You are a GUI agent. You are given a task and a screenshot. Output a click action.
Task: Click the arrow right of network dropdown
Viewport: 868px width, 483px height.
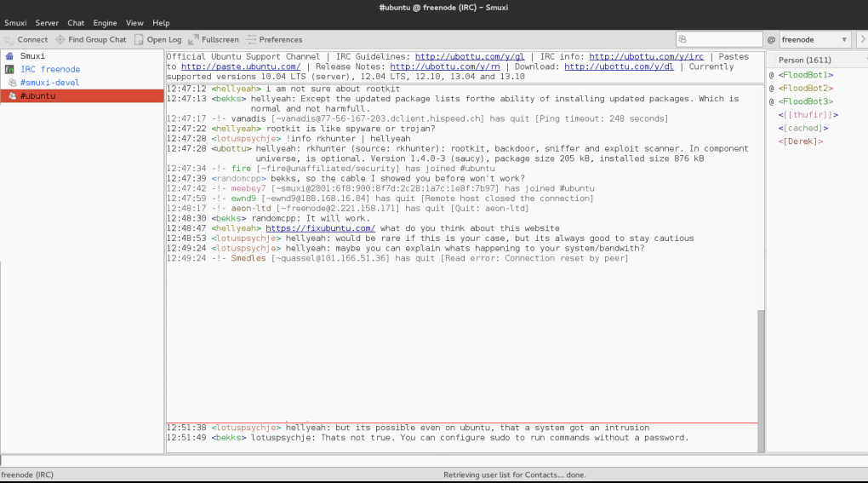(862, 39)
